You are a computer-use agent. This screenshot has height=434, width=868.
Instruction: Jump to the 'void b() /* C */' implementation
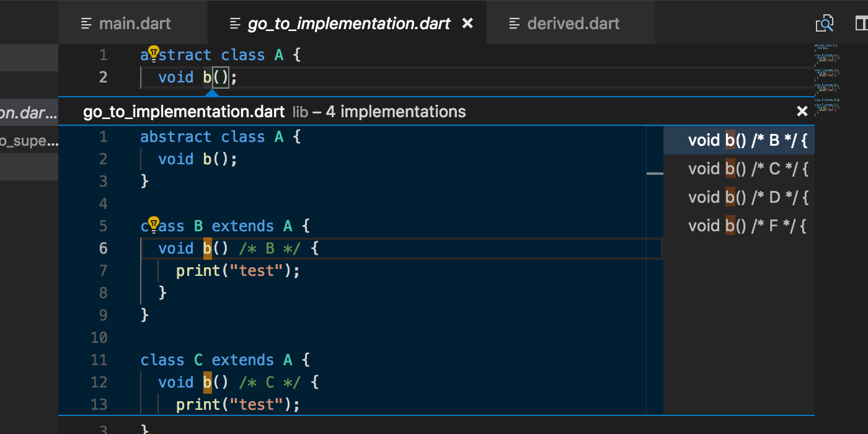(748, 169)
